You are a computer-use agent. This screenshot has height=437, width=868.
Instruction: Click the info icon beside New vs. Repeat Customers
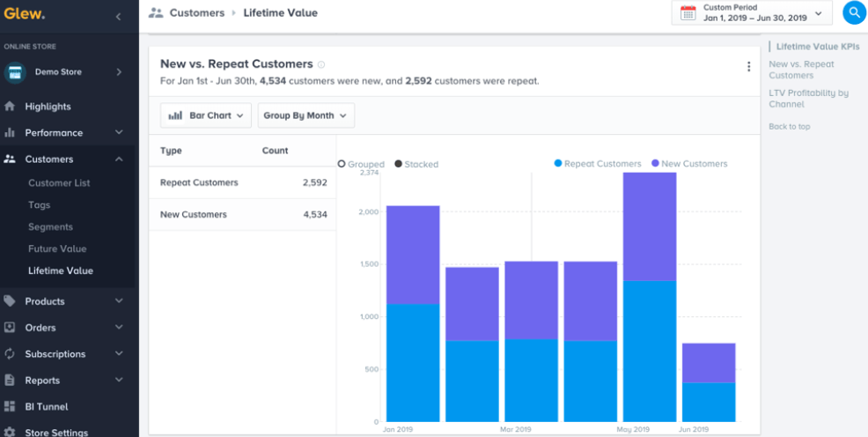[x=321, y=64]
